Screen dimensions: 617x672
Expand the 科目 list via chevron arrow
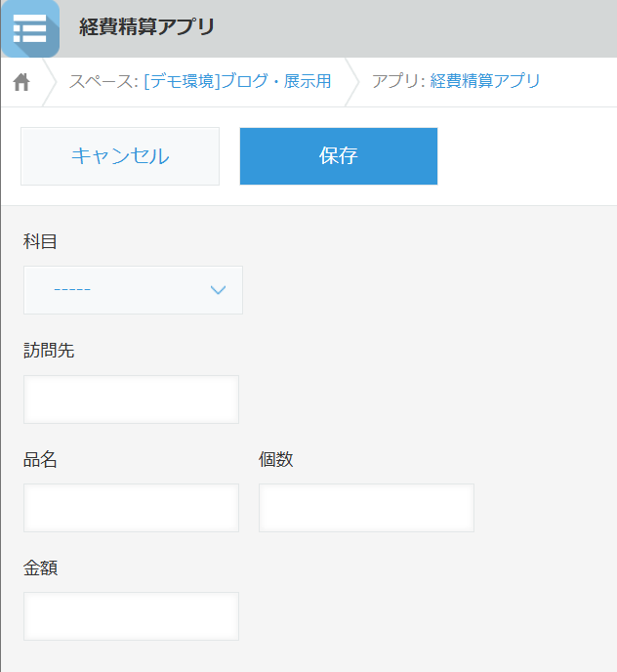pos(219,290)
